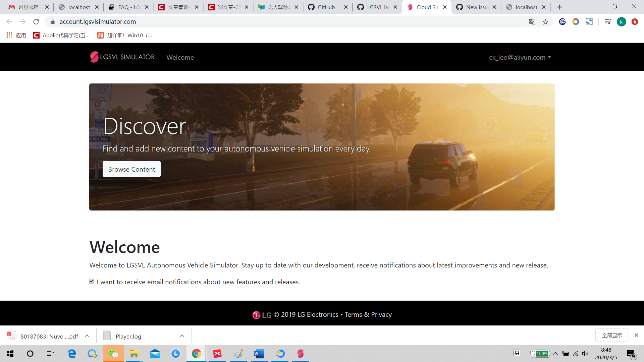Open the LGSVL Simulator app from taskbar

300,354
